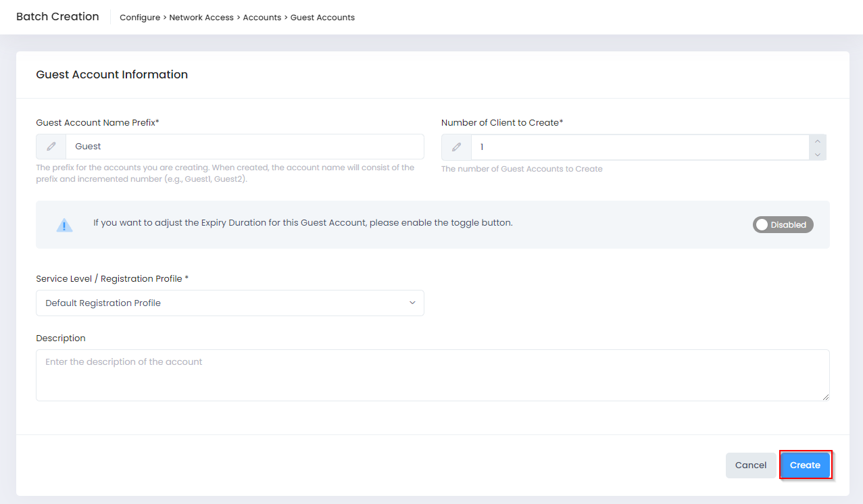Click the Batch Creation page title
Viewport: 863px width, 504px height.
point(57,17)
